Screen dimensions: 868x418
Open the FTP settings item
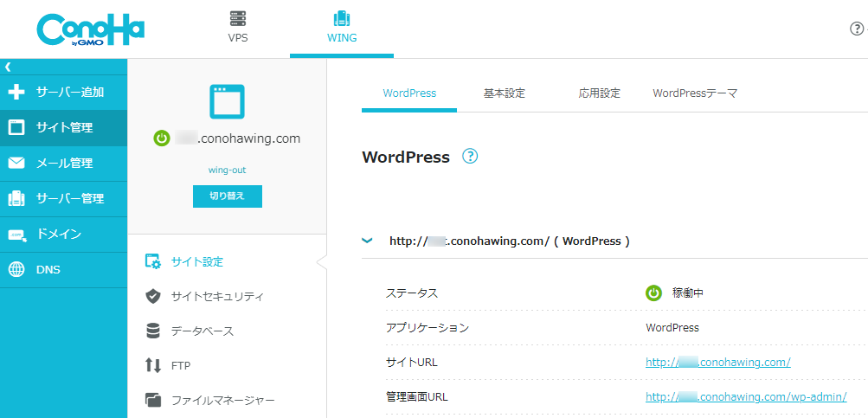180,365
